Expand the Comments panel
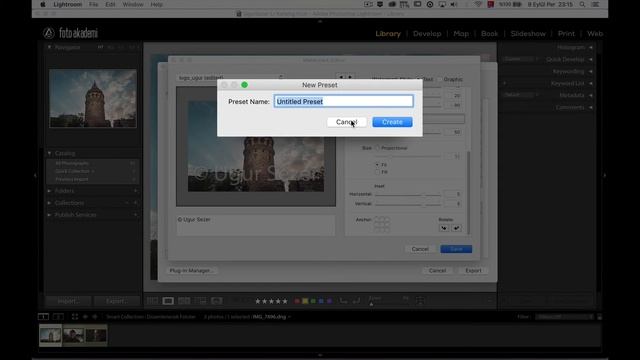Image resolution: width=640 pixels, height=360 pixels. click(x=591, y=107)
